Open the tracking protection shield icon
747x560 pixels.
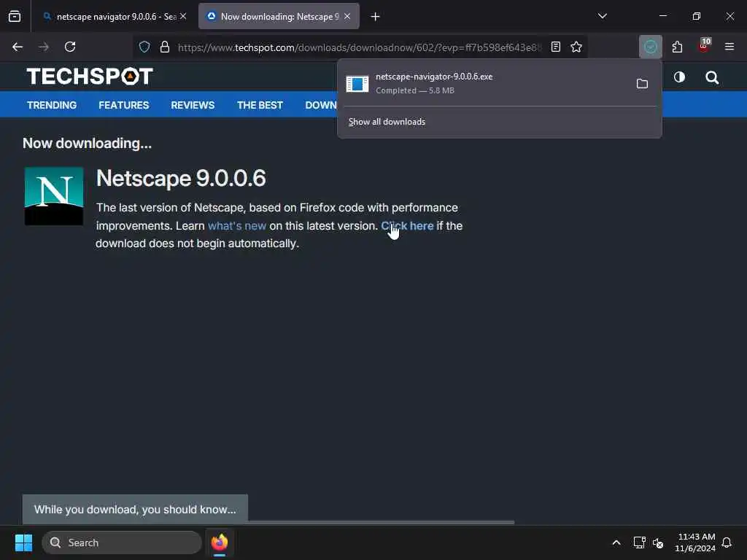pyautogui.click(x=144, y=47)
